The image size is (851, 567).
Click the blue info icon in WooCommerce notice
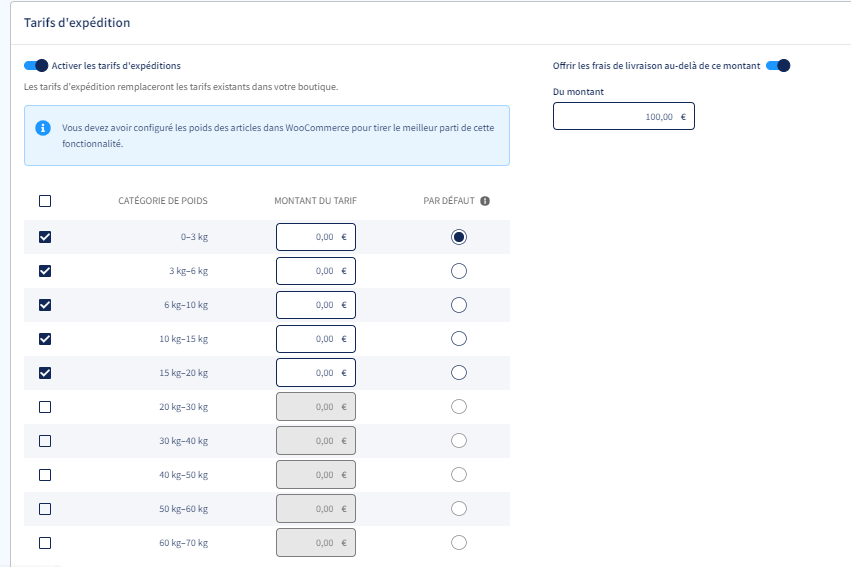point(43,128)
